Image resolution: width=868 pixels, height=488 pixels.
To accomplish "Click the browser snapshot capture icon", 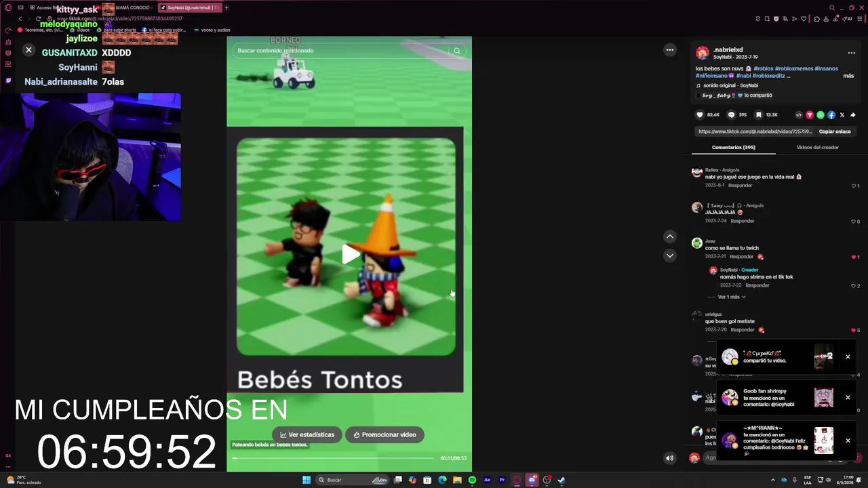I will click(767, 18).
